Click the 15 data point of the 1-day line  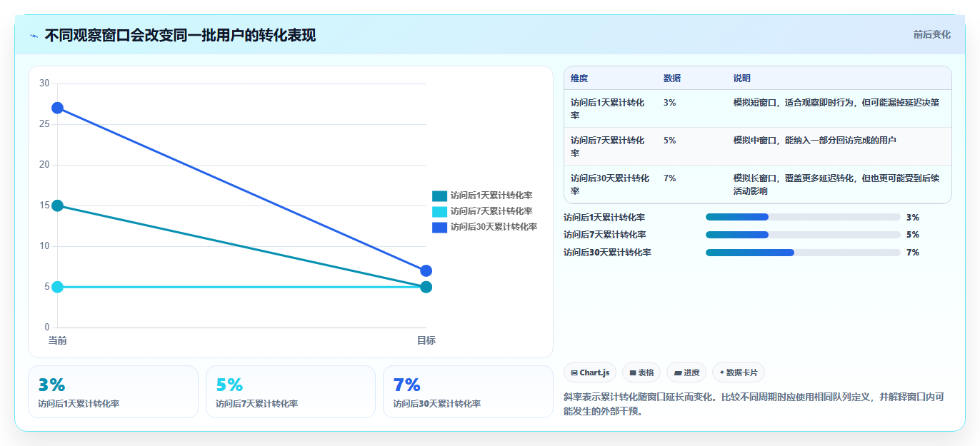point(58,206)
